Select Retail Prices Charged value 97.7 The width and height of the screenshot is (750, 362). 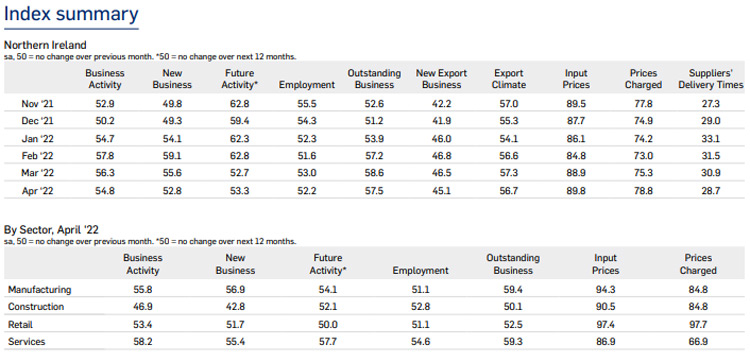pyautogui.click(x=698, y=324)
